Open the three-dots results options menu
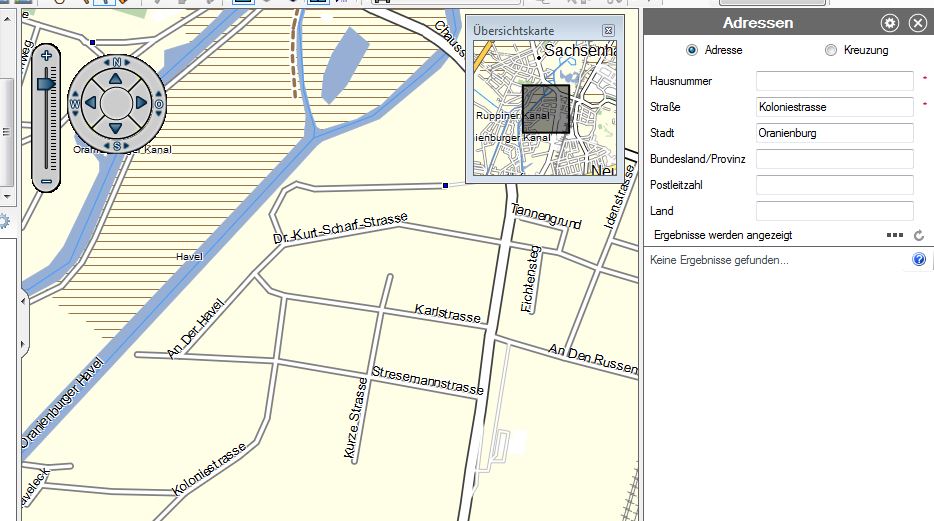Viewport: 934px width, 521px height. 894,235
